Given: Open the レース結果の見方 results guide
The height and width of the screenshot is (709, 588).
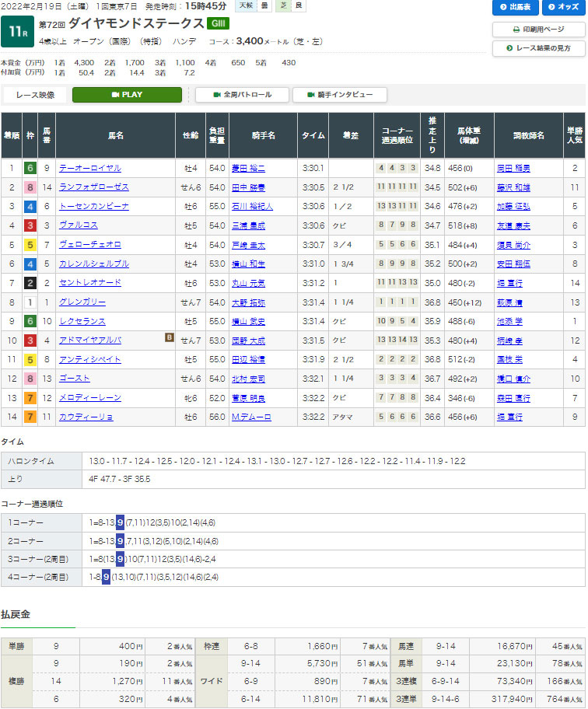Looking at the screenshot, I should point(538,48).
